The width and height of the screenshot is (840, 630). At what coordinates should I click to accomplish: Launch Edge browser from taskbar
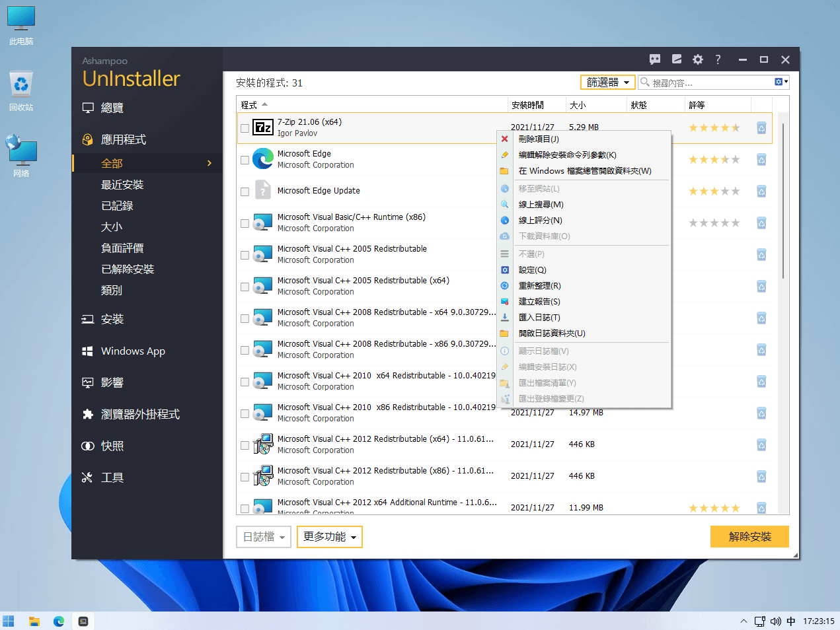59,621
